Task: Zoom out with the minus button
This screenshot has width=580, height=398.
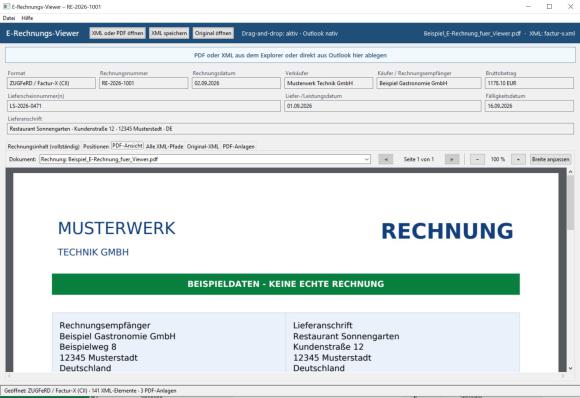Action: pos(477,159)
